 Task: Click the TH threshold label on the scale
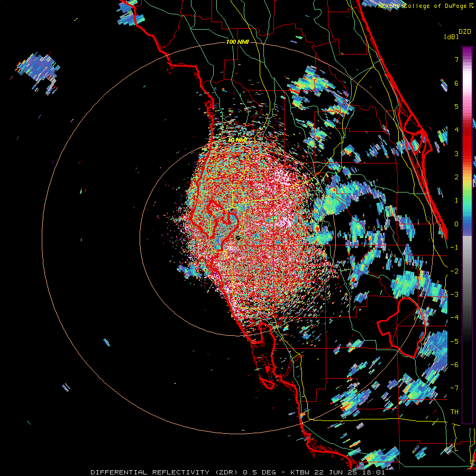[454, 412]
